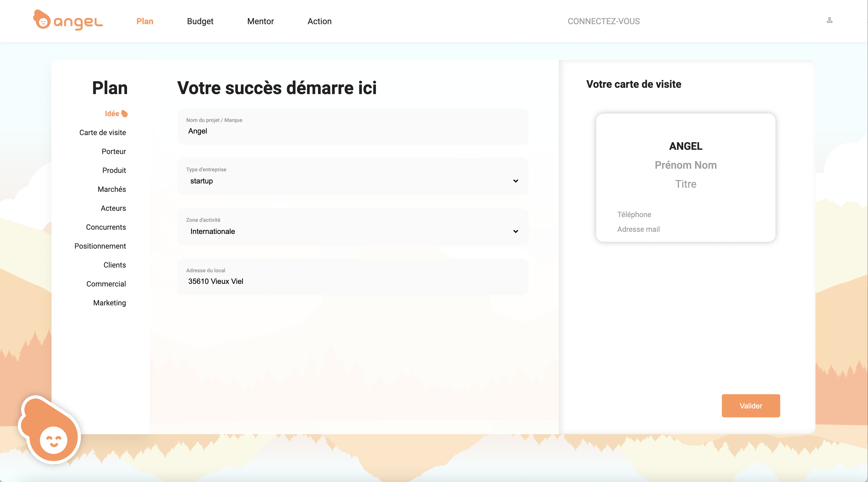
Task: Click the Valider button
Action: pyautogui.click(x=751, y=406)
